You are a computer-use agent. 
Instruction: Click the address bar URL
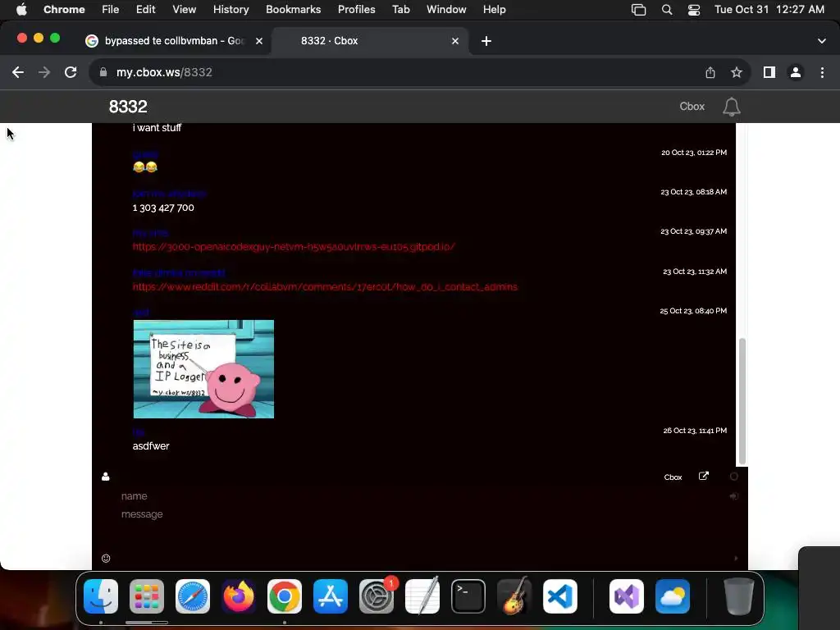click(x=164, y=72)
